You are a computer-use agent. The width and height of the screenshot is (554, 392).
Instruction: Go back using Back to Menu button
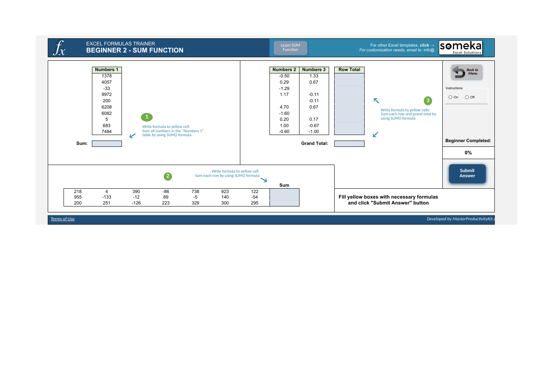tap(467, 72)
